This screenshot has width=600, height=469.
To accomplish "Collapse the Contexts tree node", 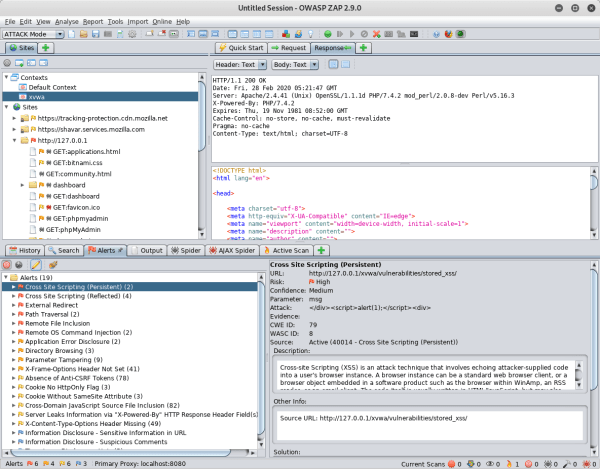I will 7,77.
